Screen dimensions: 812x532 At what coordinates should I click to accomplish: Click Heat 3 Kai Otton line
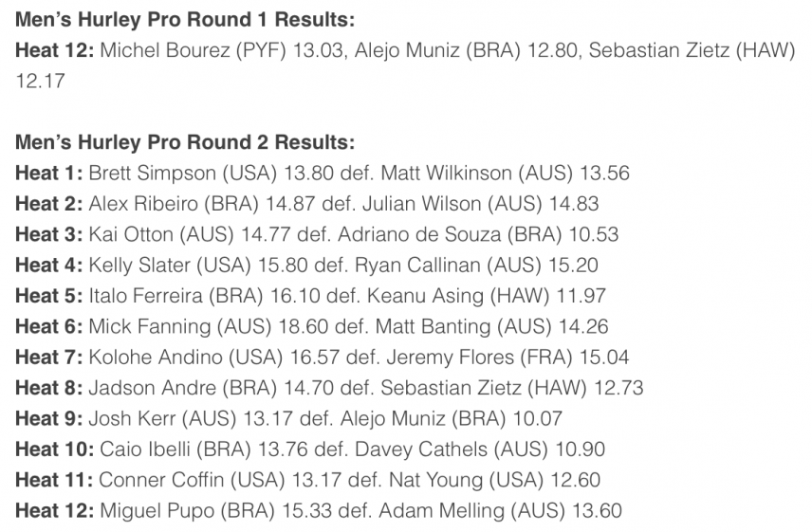tap(317, 234)
